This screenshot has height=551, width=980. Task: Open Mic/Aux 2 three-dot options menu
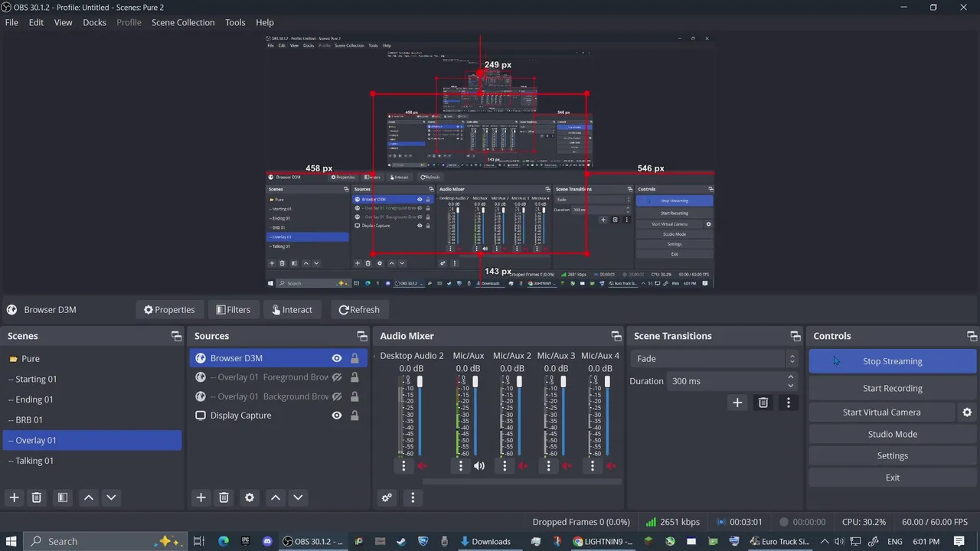pyautogui.click(x=505, y=465)
